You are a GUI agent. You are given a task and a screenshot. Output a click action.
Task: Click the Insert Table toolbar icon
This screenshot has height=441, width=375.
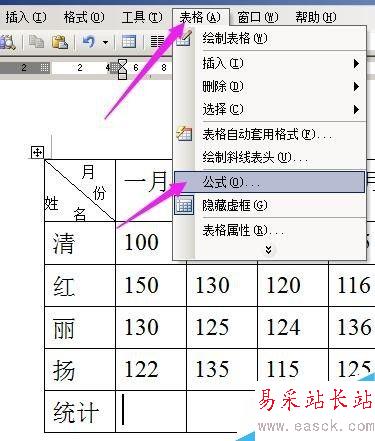tap(129, 42)
